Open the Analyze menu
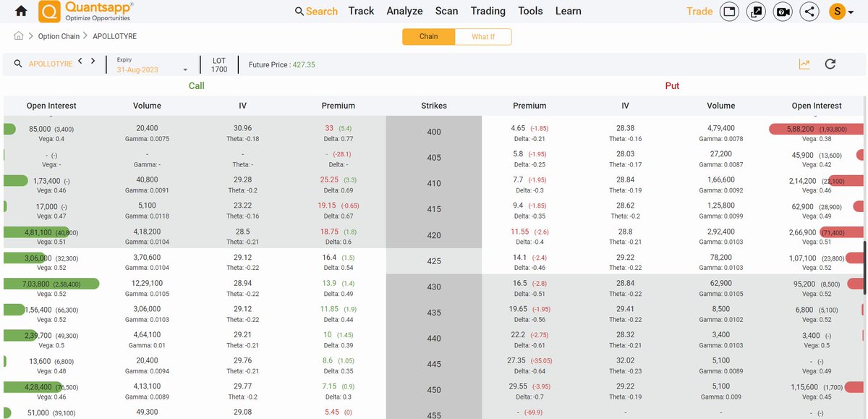The height and width of the screenshot is (419, 868). point(404,11)
